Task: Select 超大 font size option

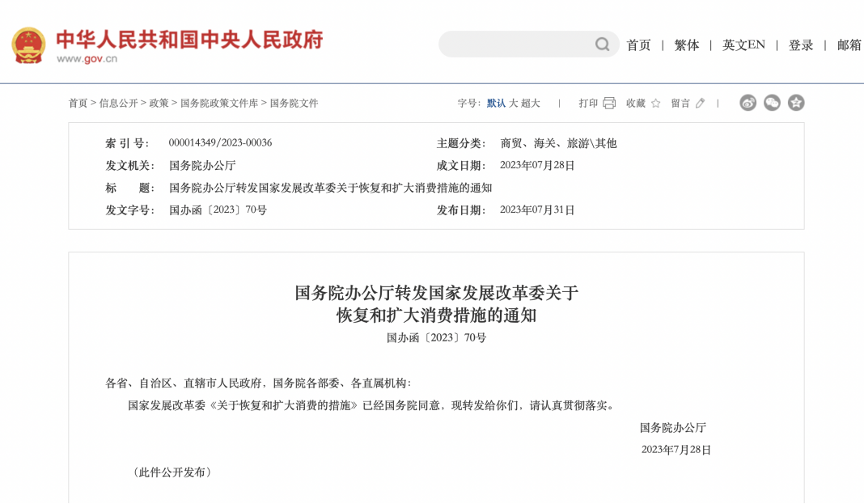Action: [x=530, y=103]
